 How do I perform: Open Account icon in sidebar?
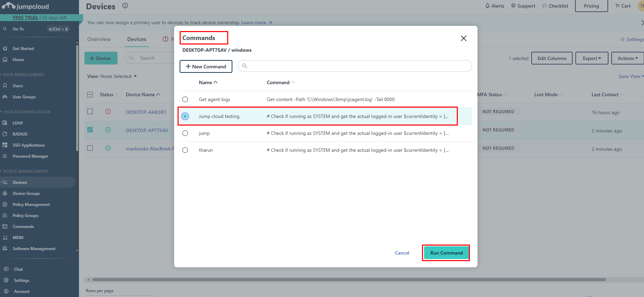[6, 291]
